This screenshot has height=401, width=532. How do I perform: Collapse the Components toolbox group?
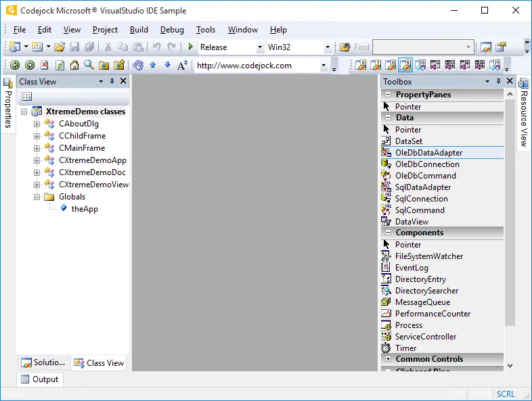[388, 233]
